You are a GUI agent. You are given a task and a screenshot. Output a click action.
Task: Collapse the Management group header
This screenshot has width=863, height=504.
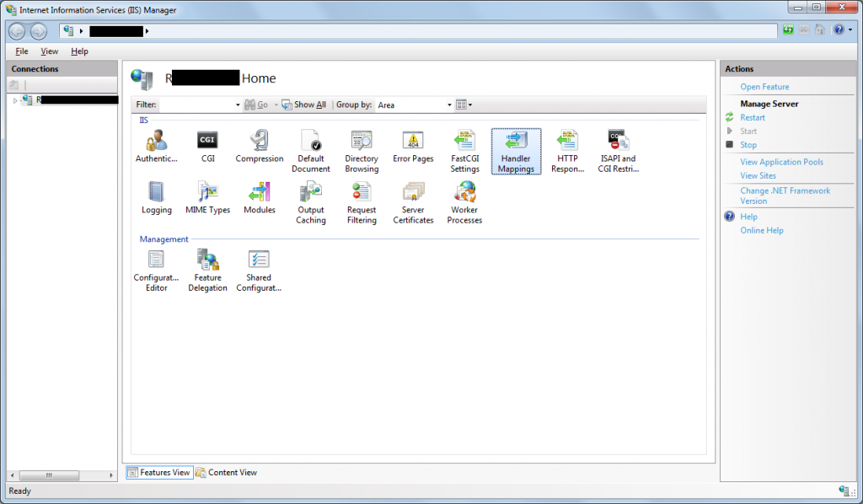point(163,239)
